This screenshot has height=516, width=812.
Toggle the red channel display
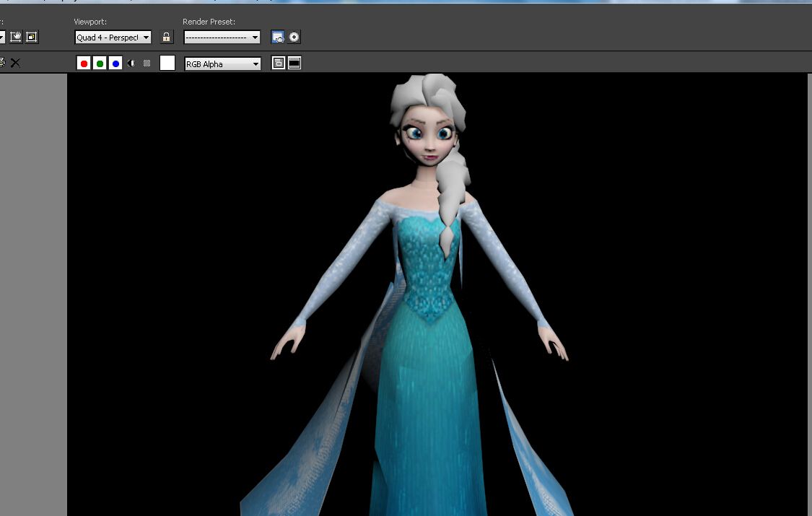coord(84,64)
